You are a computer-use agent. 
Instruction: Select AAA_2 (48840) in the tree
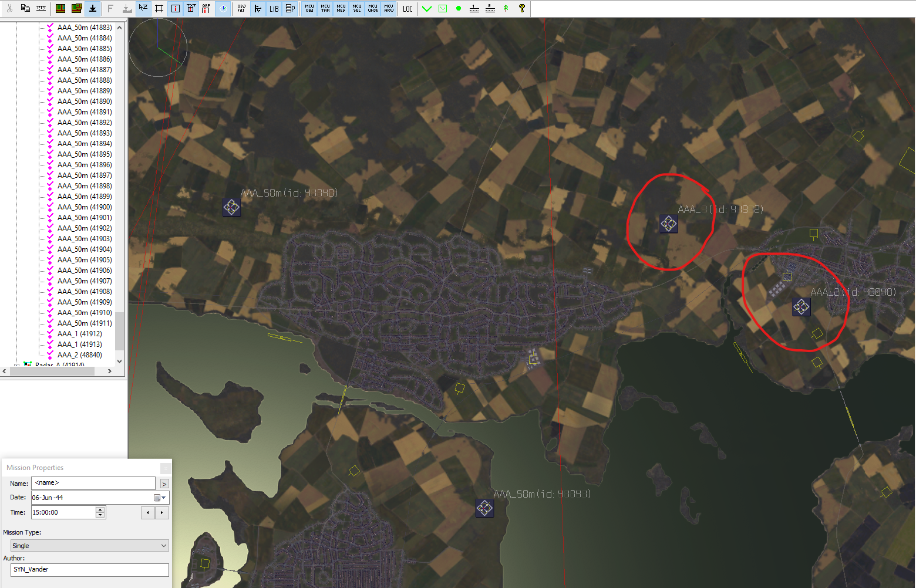coord(80,355)
